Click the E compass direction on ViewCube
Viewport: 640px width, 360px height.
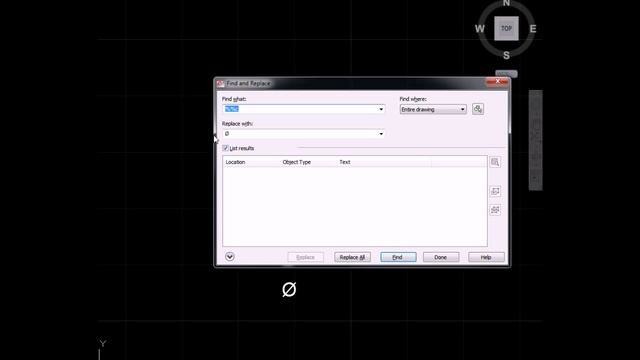[533, 29]
